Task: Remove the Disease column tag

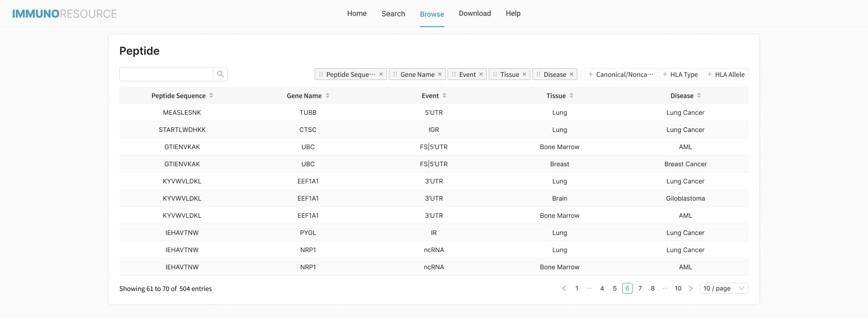Action: (571, 75)
